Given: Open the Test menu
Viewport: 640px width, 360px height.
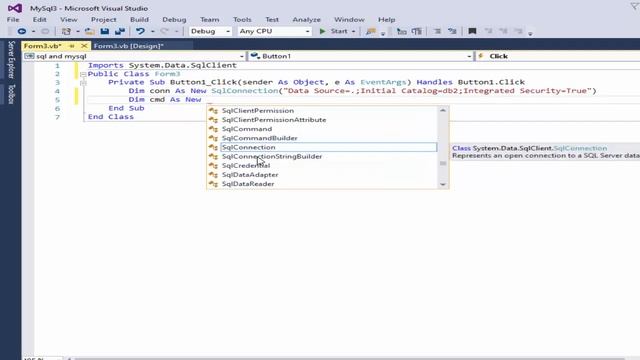Looking at the screenshot, I should 272,20.
